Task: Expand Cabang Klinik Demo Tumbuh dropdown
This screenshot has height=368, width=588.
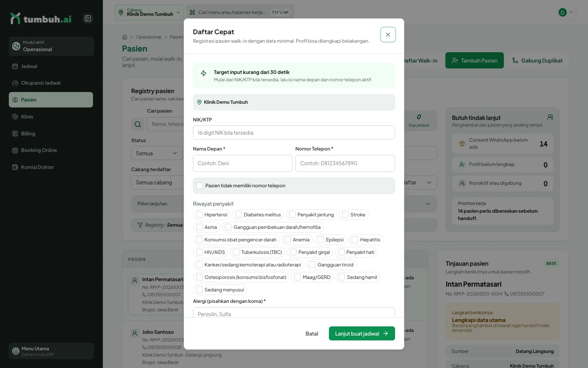Action: point(149,13)
